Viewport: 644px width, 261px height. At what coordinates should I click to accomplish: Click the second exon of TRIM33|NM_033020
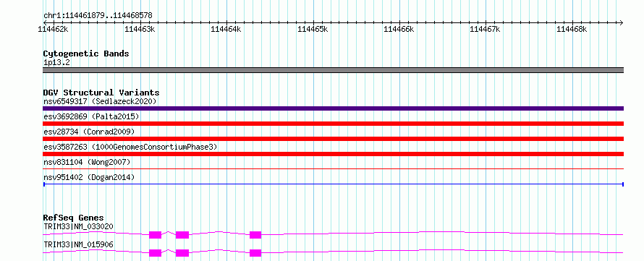182,235
